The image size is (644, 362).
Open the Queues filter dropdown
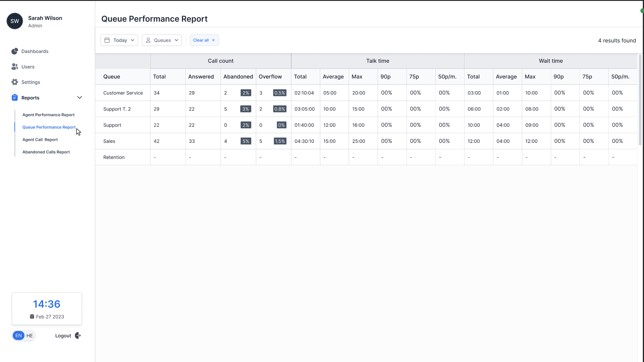pyautogui.click(x=162, y=40)
